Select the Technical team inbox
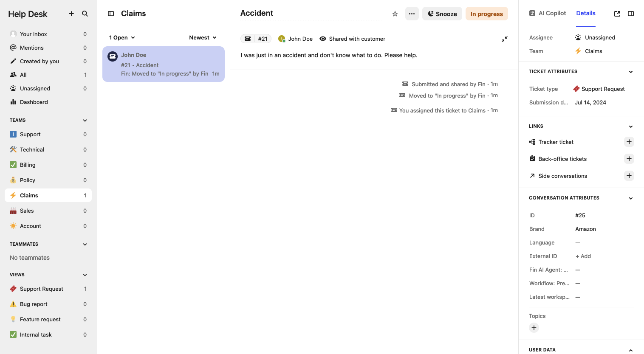This screenshot has height=354, width=644. [x=48, y=149]
